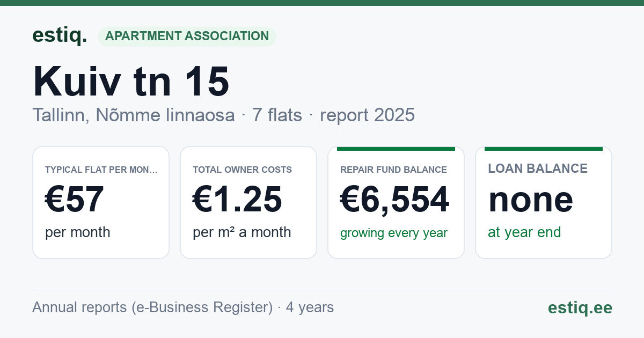
Task: Click the estiq. logo text
Action: (x=60, y=35)
